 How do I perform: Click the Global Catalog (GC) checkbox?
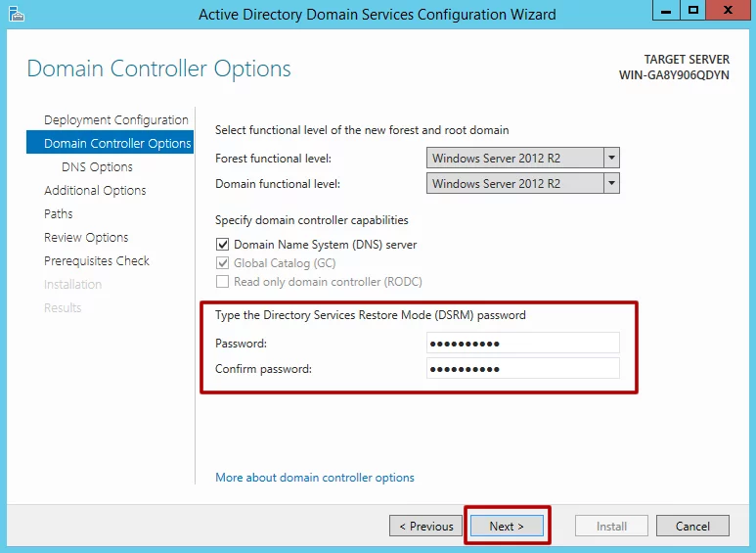(222, 263)
